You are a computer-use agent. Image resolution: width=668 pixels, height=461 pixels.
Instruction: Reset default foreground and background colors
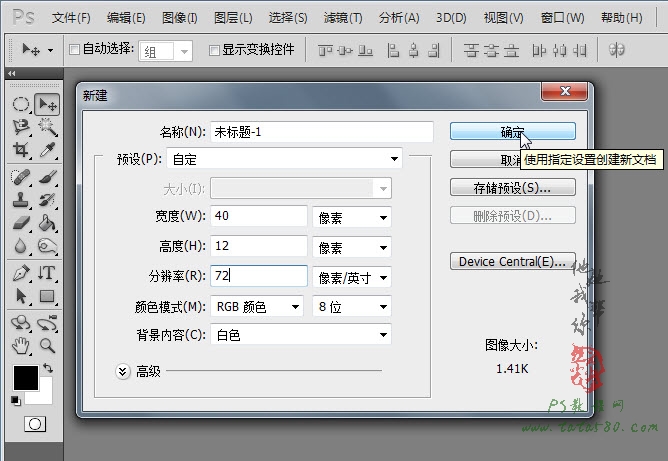tap(16, 401)
